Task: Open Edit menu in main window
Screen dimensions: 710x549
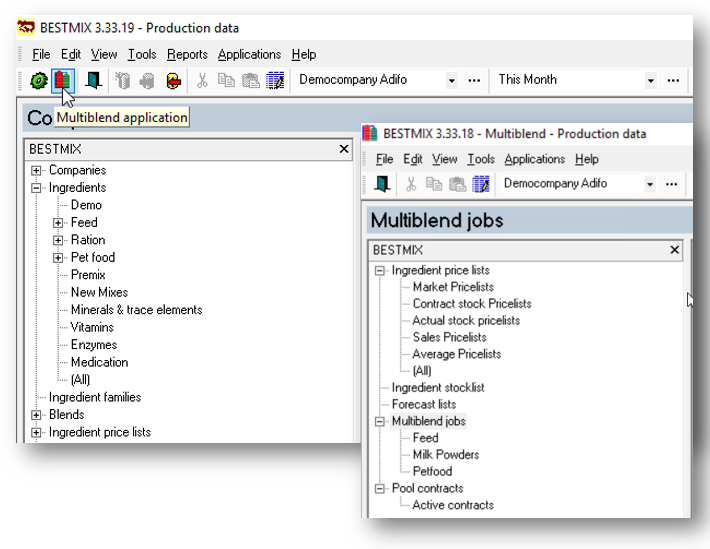Action: [71, 54]
